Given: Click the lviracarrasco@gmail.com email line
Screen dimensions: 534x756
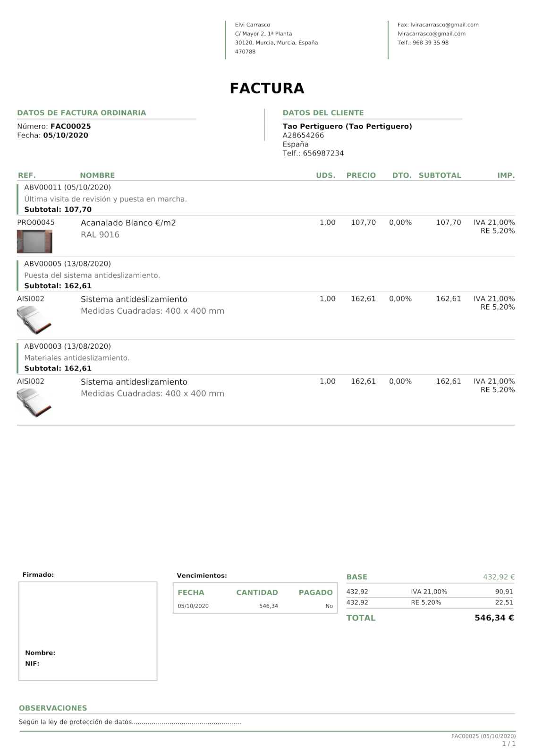Looking at the screenshot, I should [x=431, y=34].
